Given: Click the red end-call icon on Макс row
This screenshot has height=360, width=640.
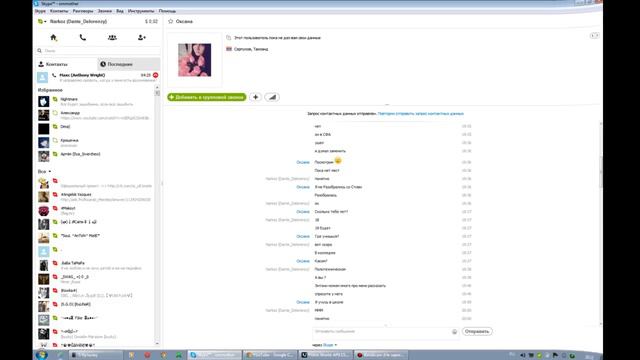Looking at the screenshot, I should [156, 75].
